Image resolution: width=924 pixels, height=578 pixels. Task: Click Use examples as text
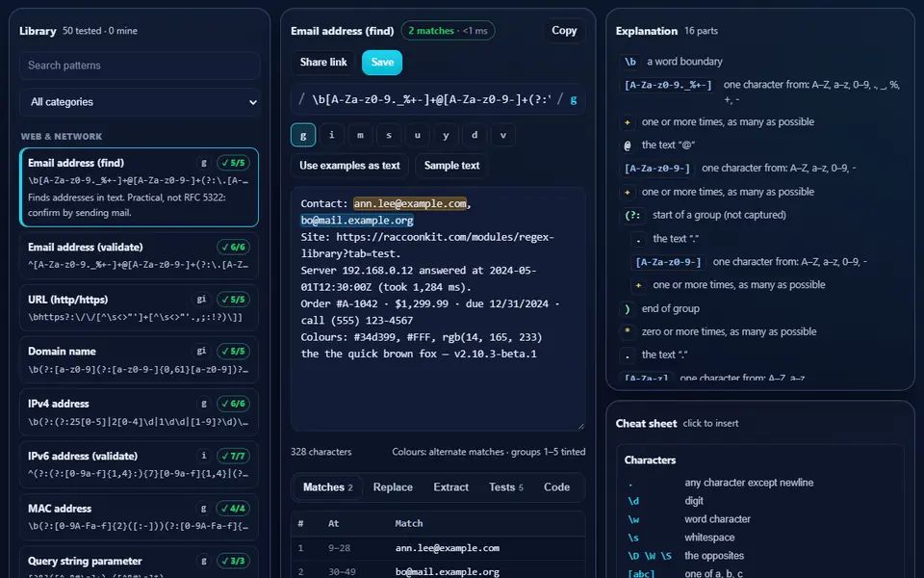349,166
